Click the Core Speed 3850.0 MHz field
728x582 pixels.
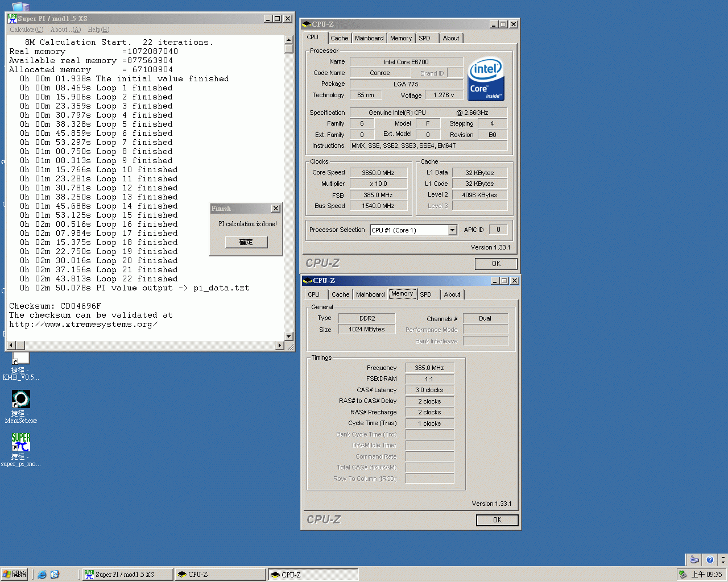tap(378, 173)
